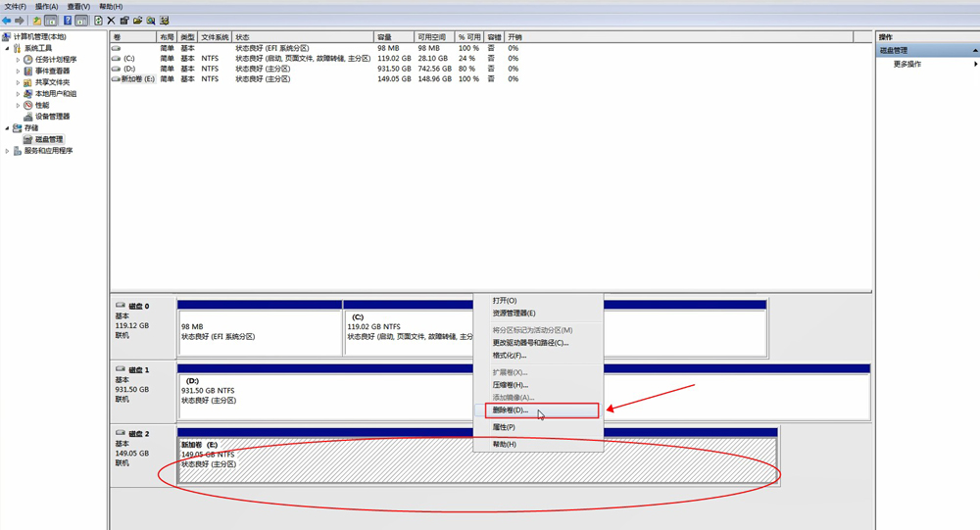Open 设备管理器 in the tree
This screenshot has height=530, width=980.
tap(52, 117)
